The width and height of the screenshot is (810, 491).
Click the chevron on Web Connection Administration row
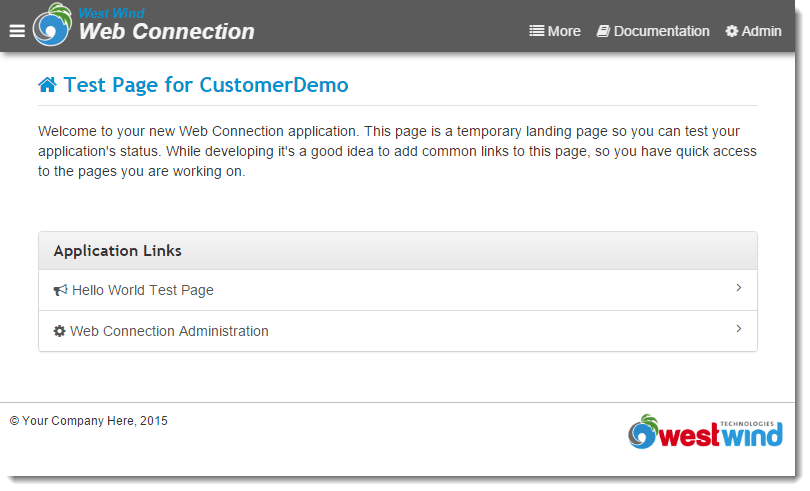739,329
